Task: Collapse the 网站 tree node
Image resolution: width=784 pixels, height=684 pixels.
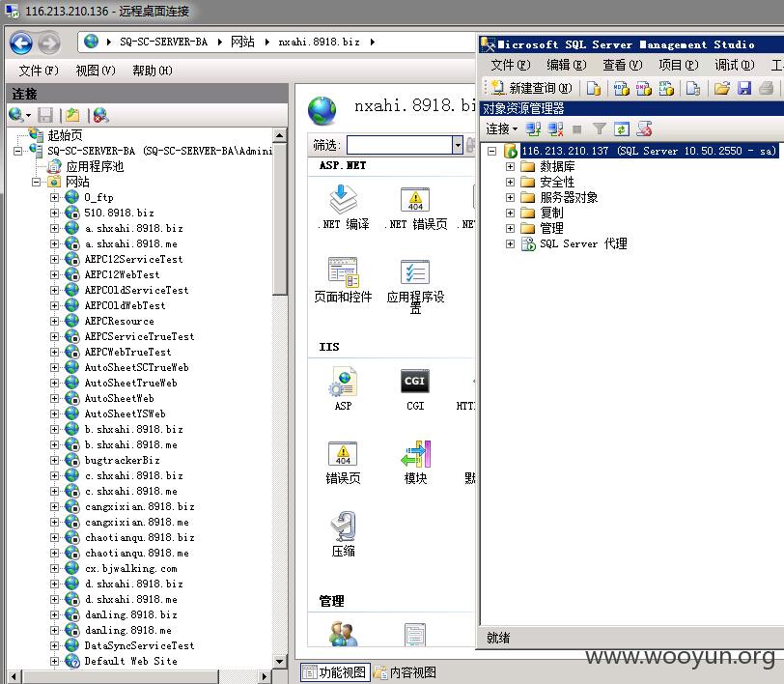Action: pyautogui.click(x=36, y=182)
